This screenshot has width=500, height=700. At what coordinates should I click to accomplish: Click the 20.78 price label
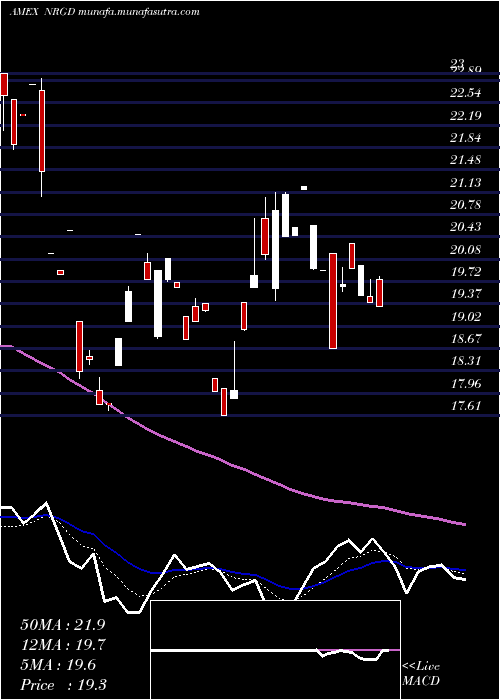coord(466,204)
